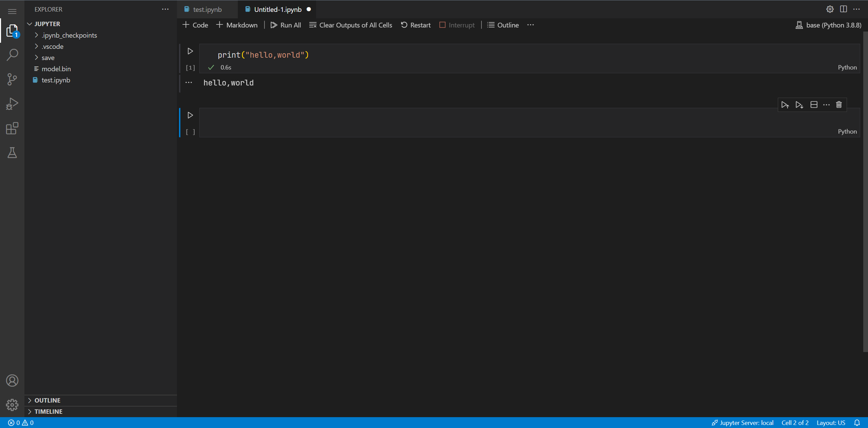868x428 pixels.
Task: Open the hamburger application menu
Action: click(12, 12)
